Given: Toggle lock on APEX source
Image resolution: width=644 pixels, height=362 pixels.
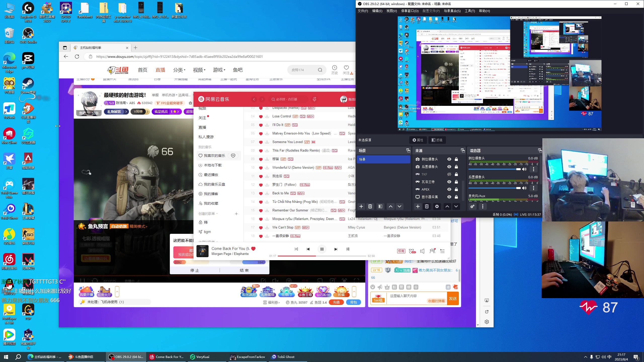Looking at the screenshot, I should [x=456, y=189].
